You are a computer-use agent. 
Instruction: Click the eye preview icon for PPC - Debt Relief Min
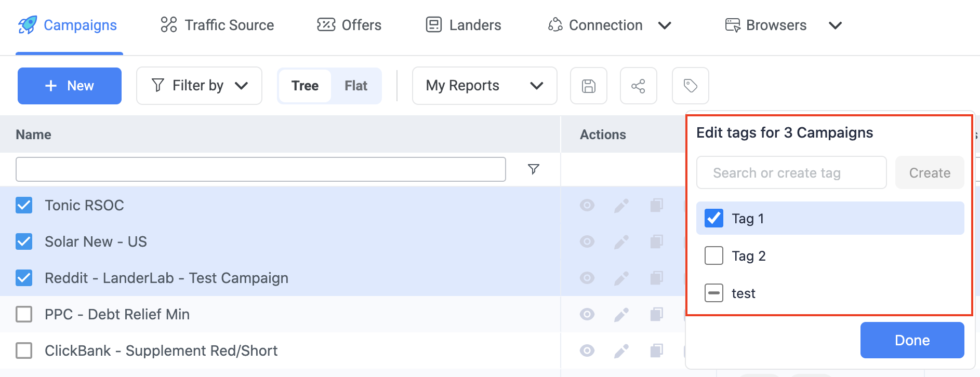coord(587,314)
